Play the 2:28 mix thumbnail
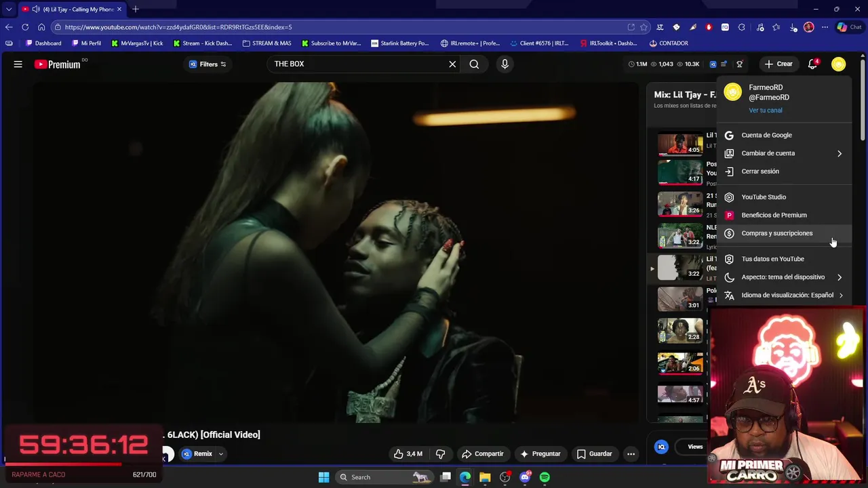This screenshot has height=488, width=868. tap(680, 331)
